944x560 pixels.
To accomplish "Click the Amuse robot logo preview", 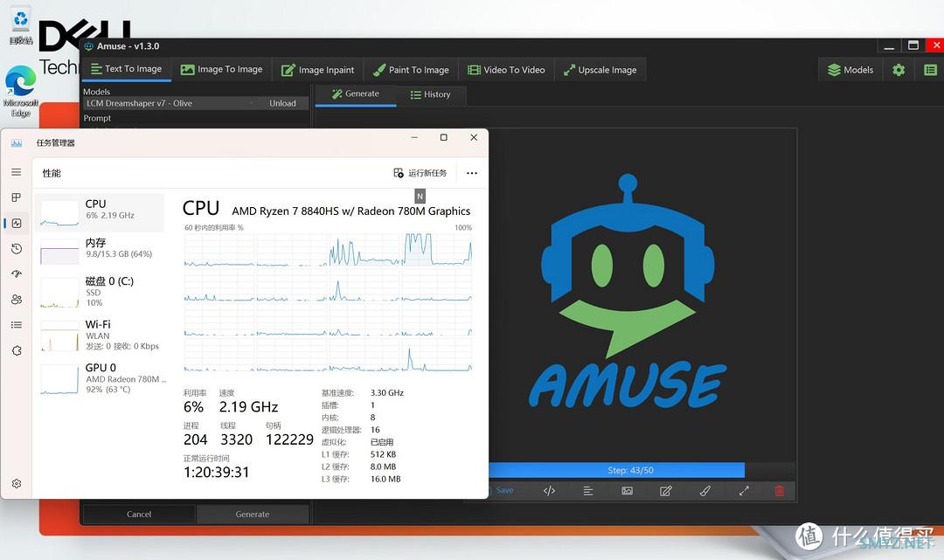I will pos(628,292).
